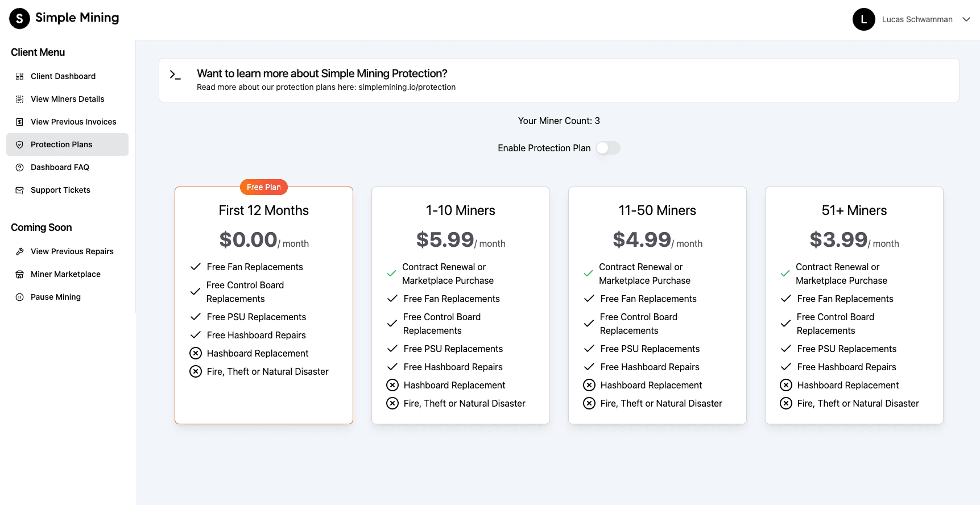
Task: Click the Protection Plans shield icon
Action: (19, 144)
